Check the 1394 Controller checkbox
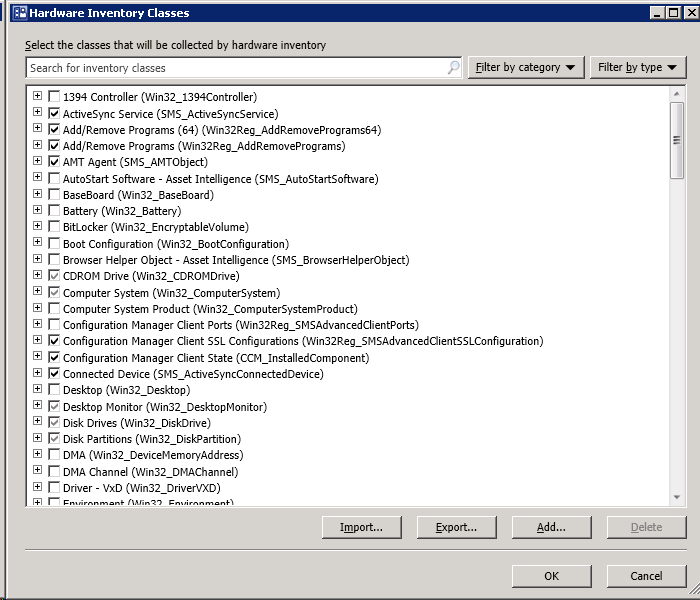 pos(54,96)
